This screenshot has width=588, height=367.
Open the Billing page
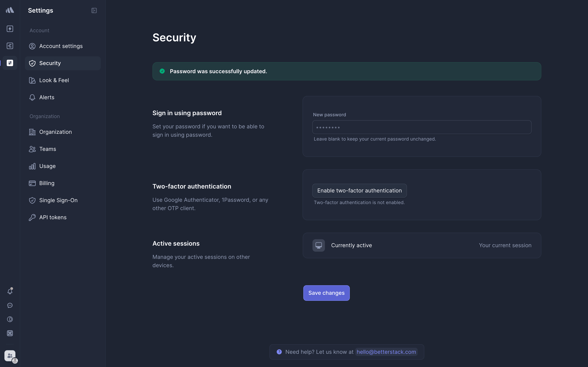(x=47, y=183)
